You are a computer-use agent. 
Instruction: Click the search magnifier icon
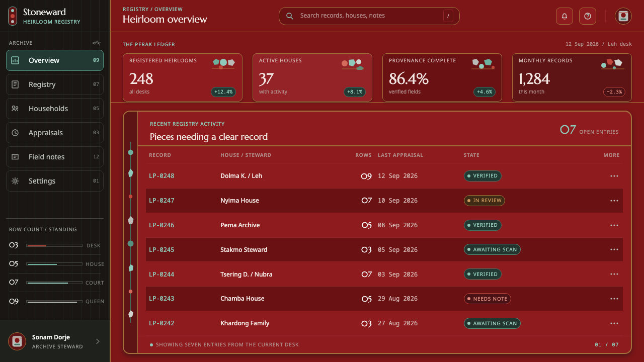(x=290, y=16)
